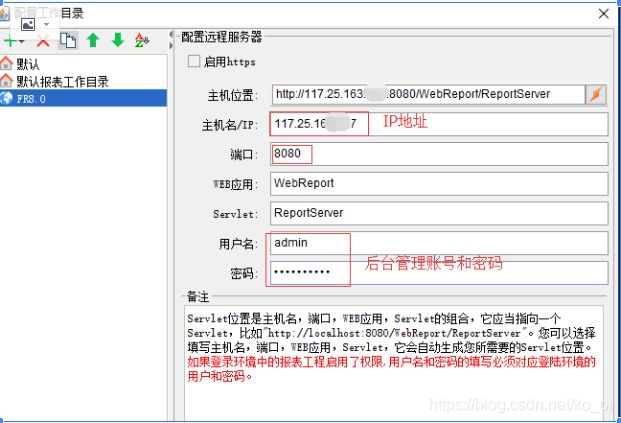Click the image icon in floating toolbar

tap(28, 25)
